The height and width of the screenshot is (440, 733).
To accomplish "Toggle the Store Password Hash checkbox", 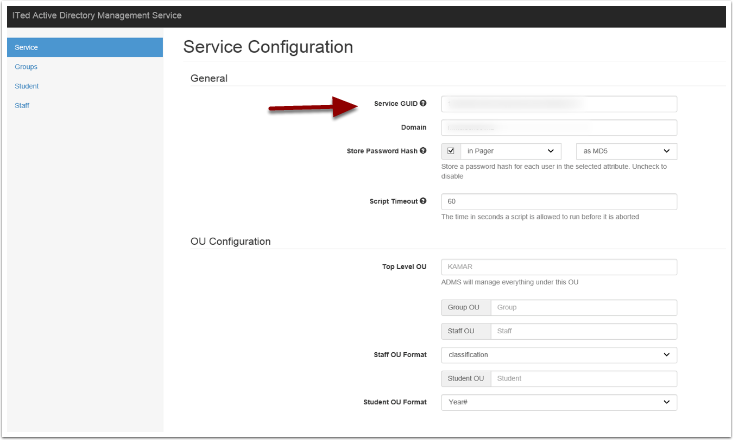I will pyautogui.click(x=451, y=151).
